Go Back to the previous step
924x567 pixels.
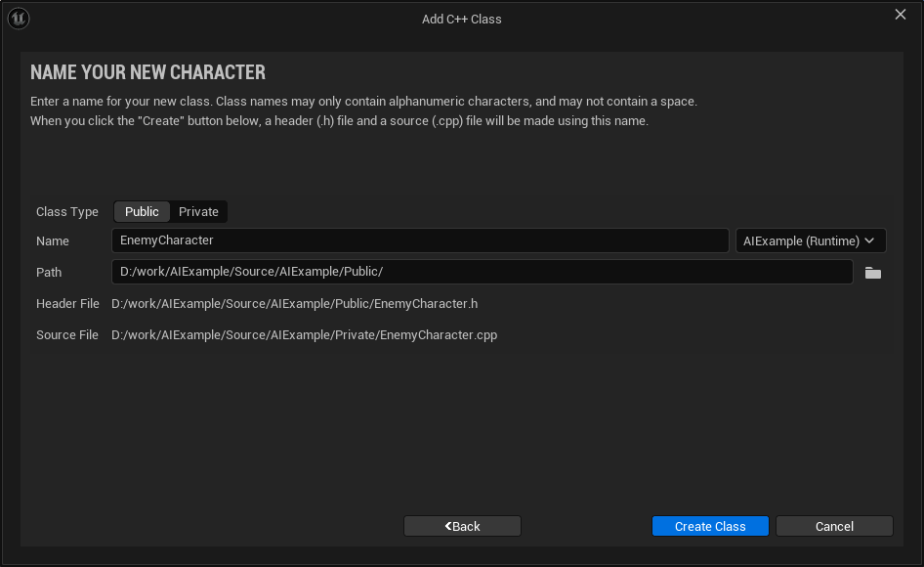pyautogui.click(x=462, y=526)
